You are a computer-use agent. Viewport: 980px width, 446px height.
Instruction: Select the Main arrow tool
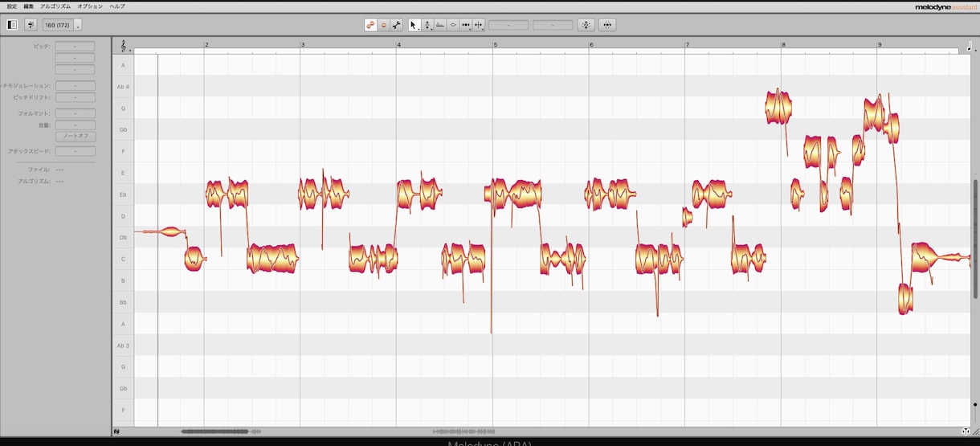tap(413, 25)
